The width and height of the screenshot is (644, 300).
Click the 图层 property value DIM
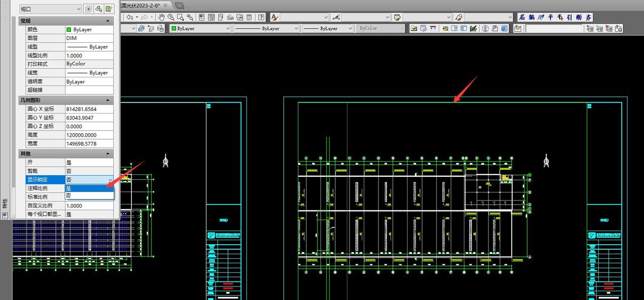[x=89, y=38]
